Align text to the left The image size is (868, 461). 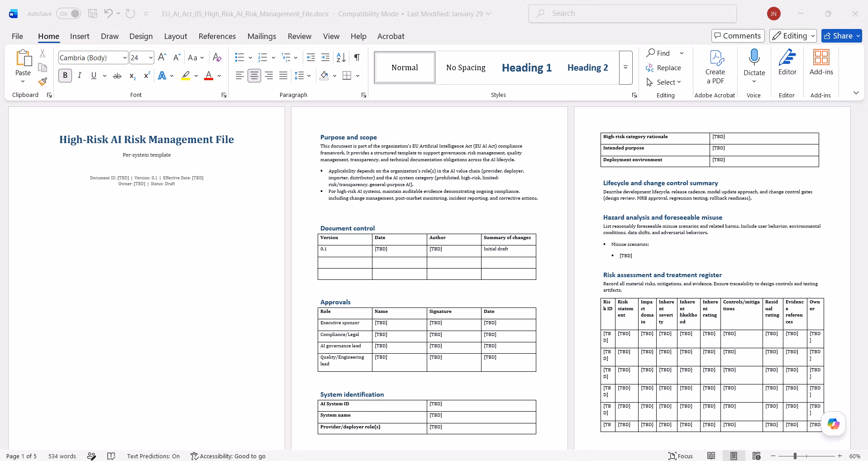[240, 76]
